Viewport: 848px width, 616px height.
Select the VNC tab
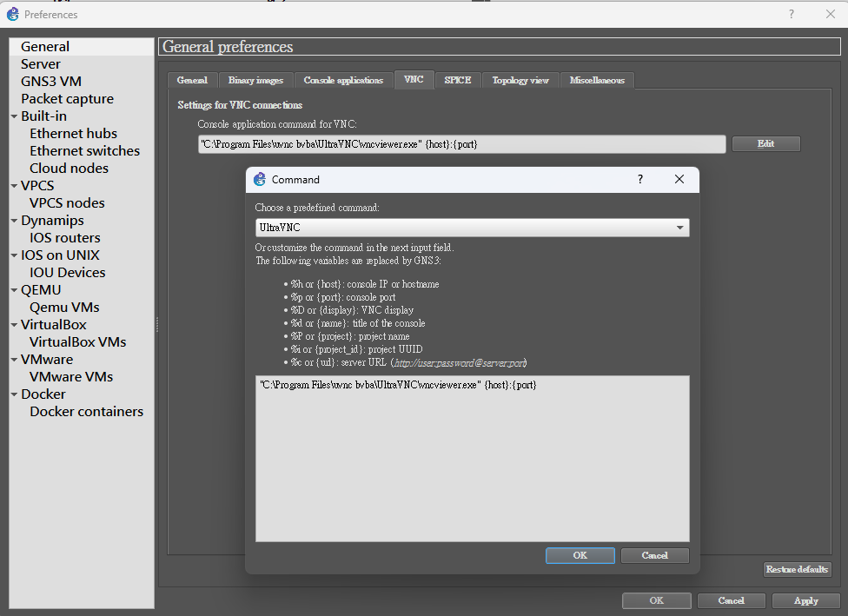pos(414,80)
